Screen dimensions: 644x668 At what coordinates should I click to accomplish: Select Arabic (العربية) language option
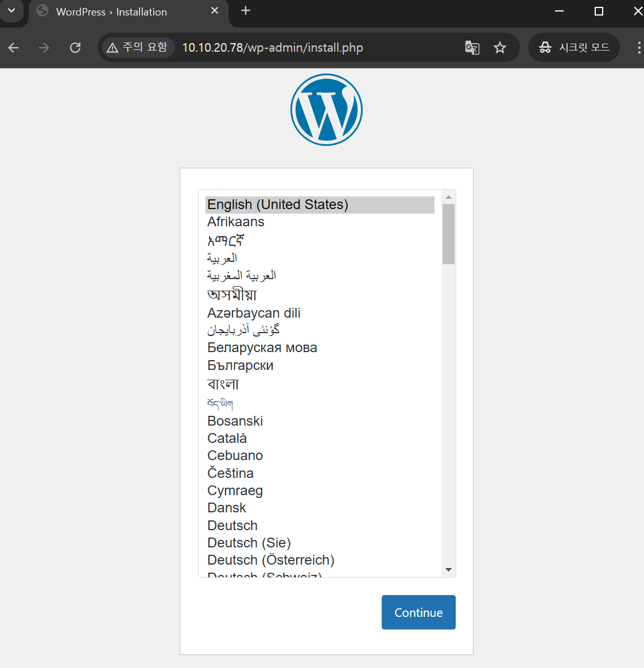(320, 258)
